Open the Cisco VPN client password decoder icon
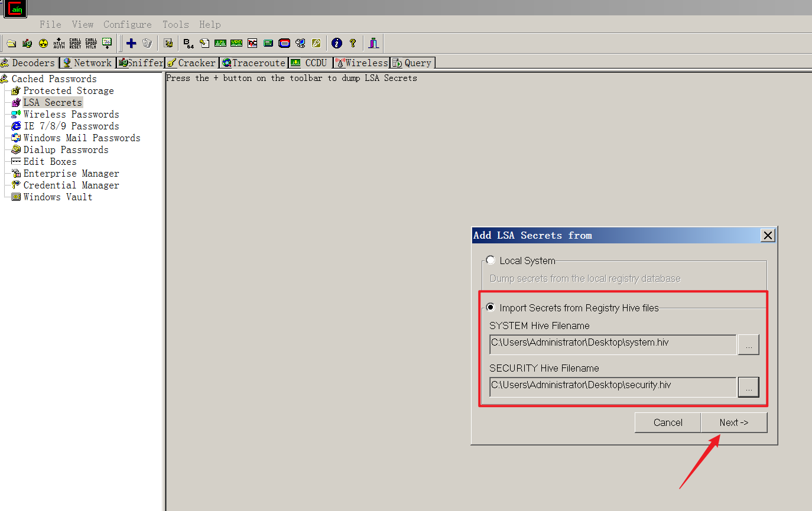The width and height of the screenshot is (812, 511). [236, 43]
